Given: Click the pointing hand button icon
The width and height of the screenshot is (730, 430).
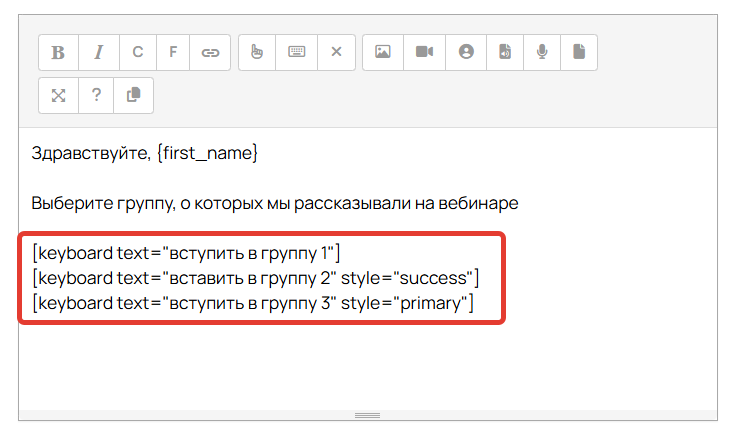Looking at the screenshot, I should pos(257,52).
